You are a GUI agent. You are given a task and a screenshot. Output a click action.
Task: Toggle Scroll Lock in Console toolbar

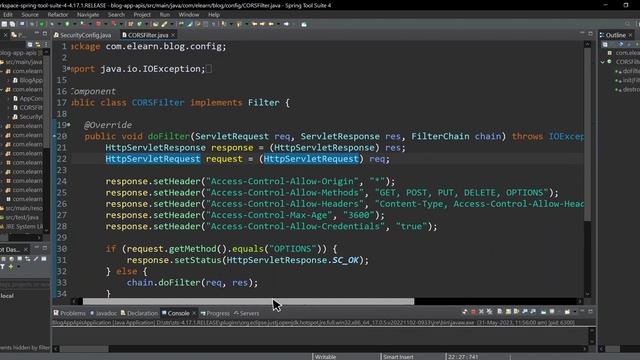point(508,312)
